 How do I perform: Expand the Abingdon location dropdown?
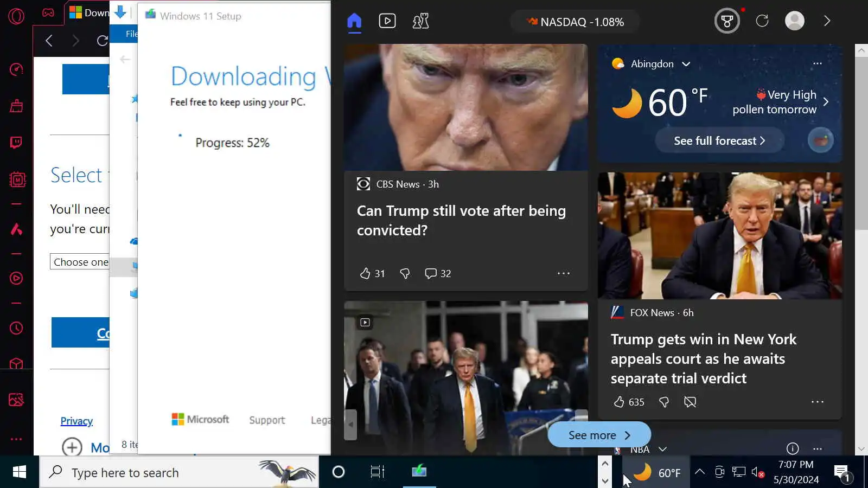tap(686, 64)
